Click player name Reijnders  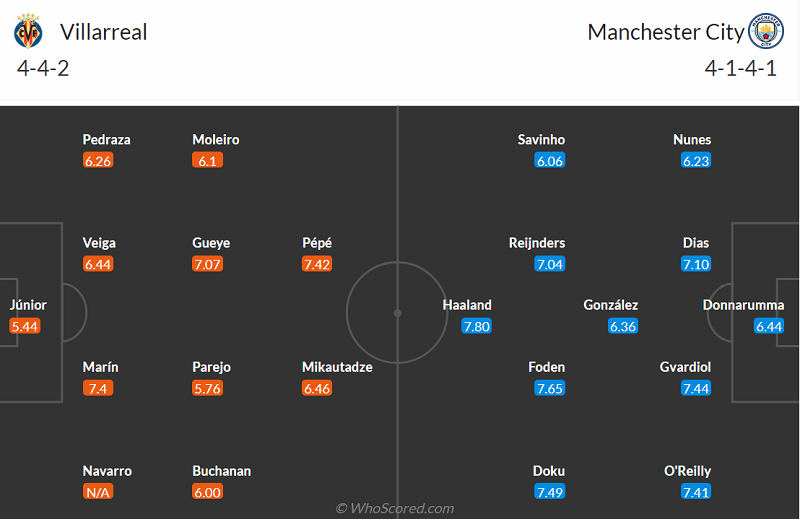pos(536,243)
